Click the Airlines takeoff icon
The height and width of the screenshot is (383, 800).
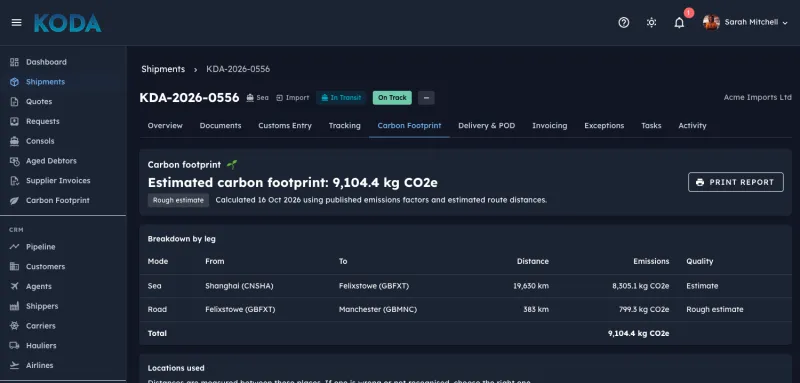click(14, 366)
